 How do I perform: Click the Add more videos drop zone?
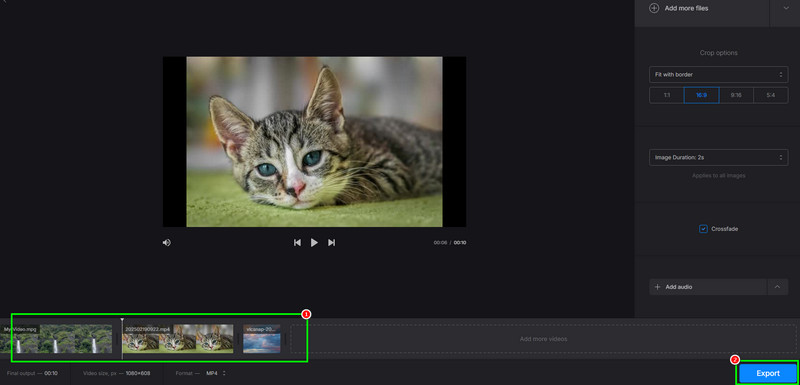[x=543, y=339]
